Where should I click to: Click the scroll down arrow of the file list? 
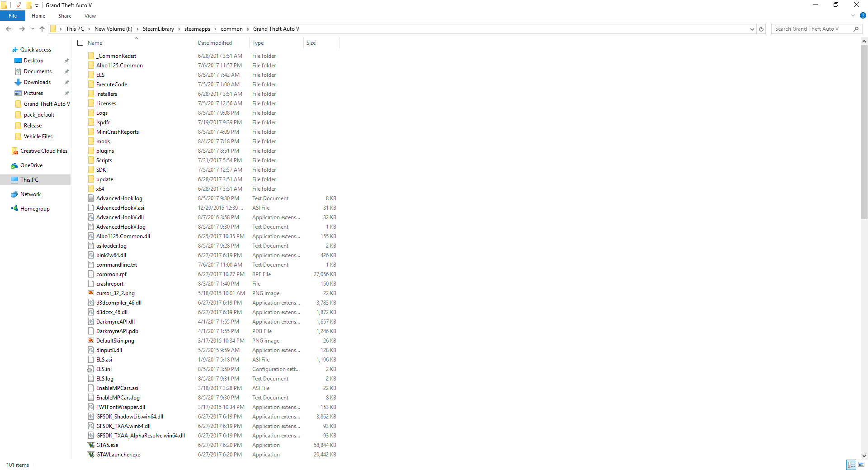click(864, 456)
